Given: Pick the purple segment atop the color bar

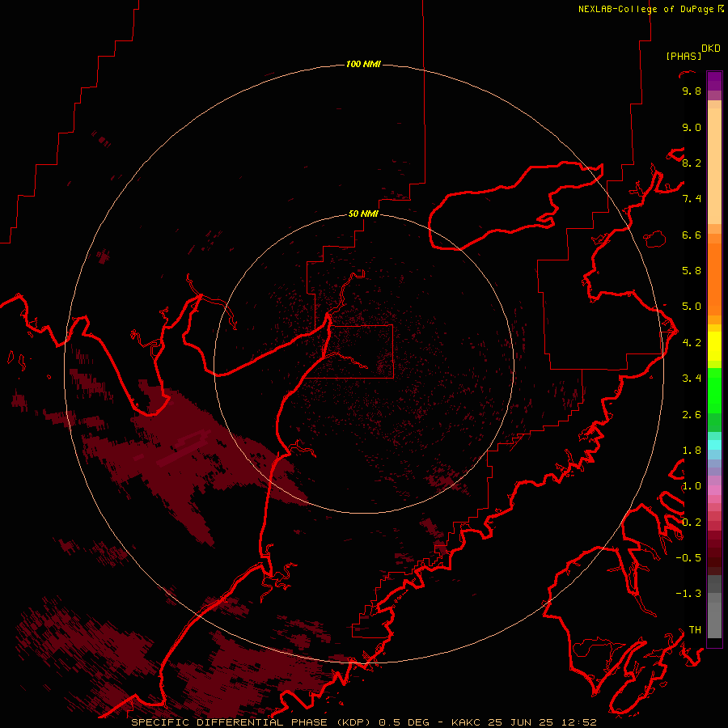Looking at the screenshot, I should click(714, 81).
